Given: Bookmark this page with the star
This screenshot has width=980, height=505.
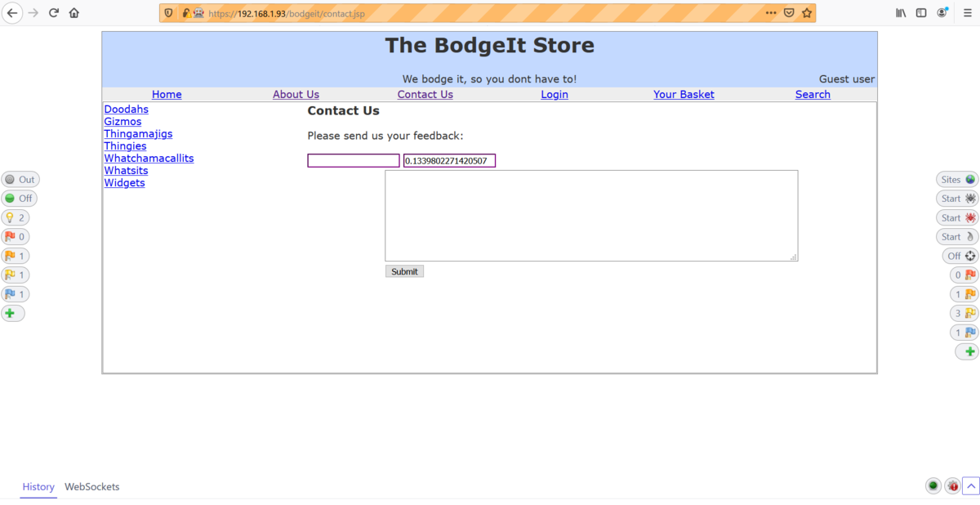Looking at the screenshot, I should point(807,13).
